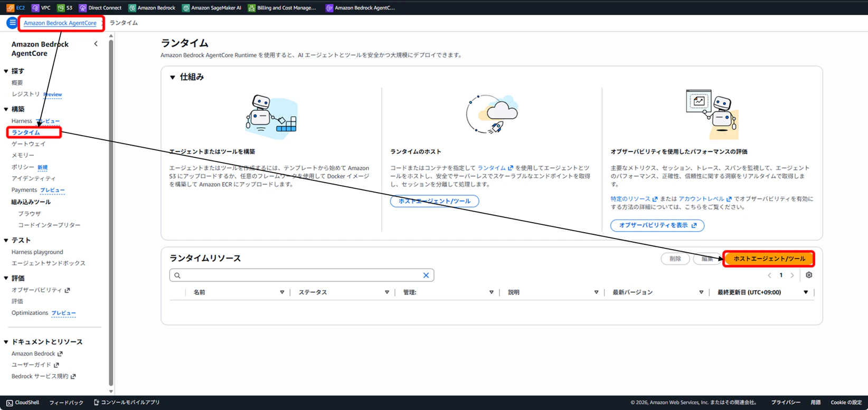Screen dimensions: 868x410
Task: Open 概要 in the sidebar
Action: pos(17,83)
